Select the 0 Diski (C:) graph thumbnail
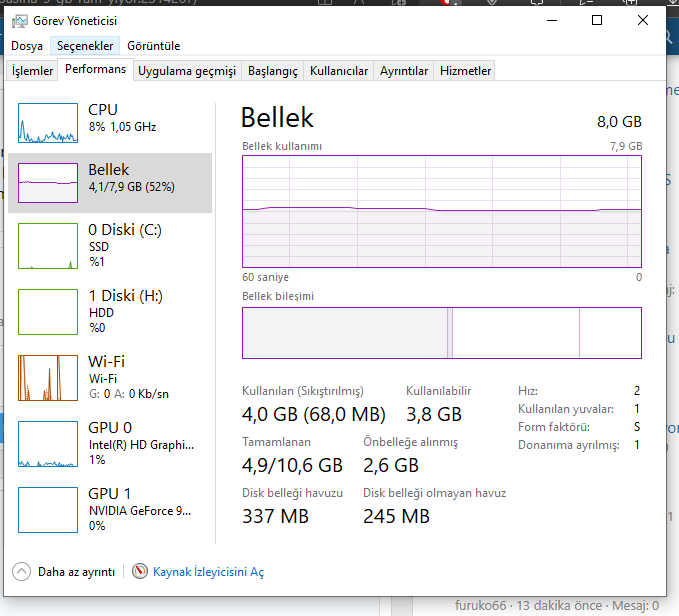The image size is (679, 616). 48,246
